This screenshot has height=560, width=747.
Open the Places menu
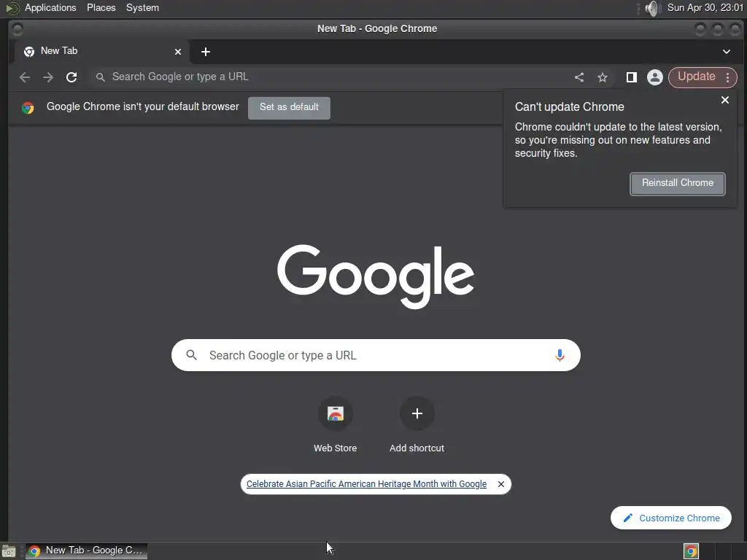[101, 7]
